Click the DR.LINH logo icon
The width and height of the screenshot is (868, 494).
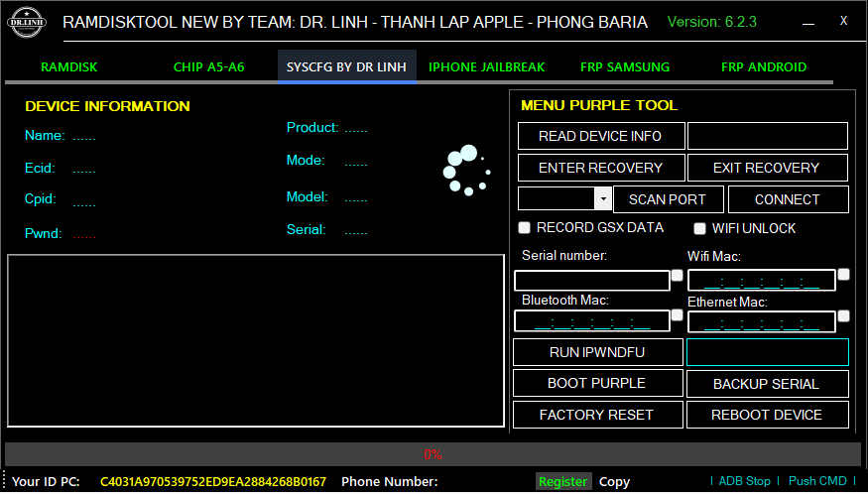(27, 23)
